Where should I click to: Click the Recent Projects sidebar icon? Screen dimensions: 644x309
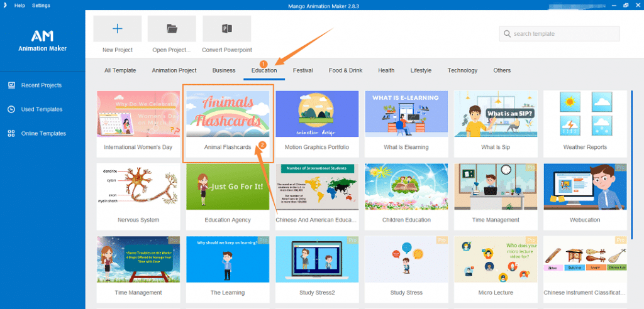11,85
